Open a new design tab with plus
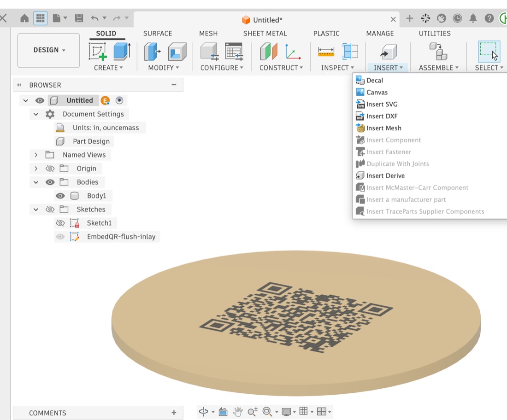Viewport: 507px width, 420px height. [410, 18]
